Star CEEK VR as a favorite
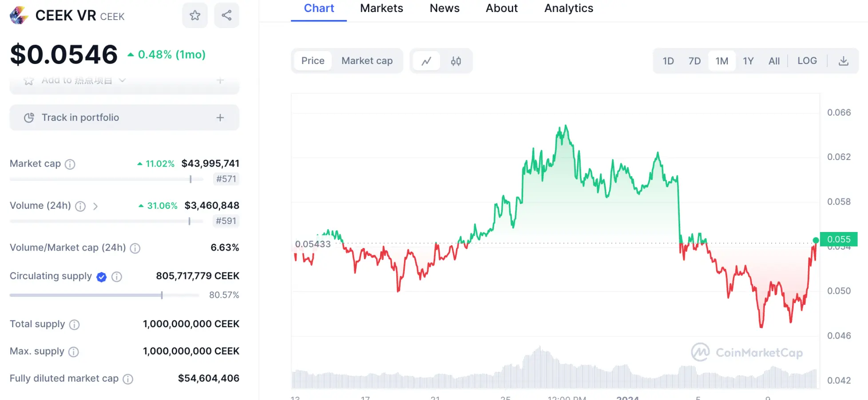The image size is (868, 400). [195, 16]
